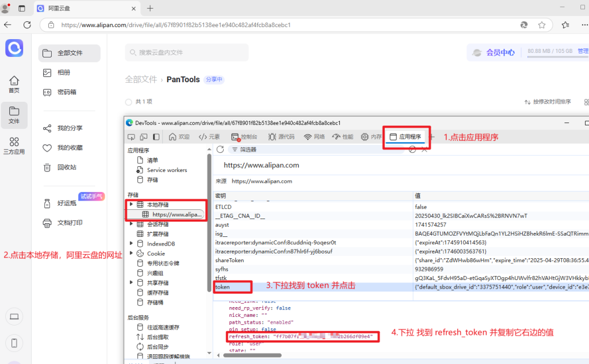Open 后台同步 service item
This screenshot has width=589, height=364.
point(153,347)
